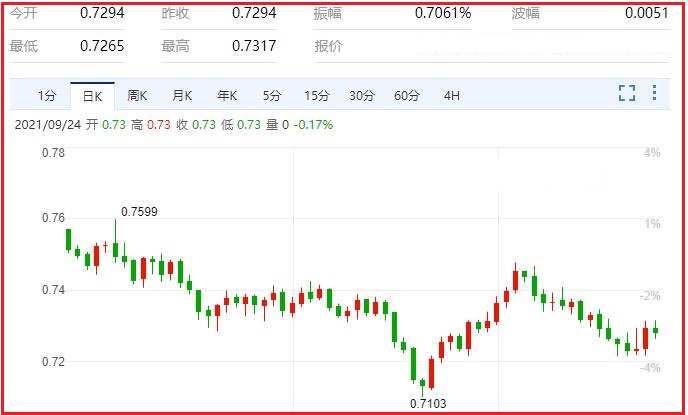This screenshot has width=688, height=415.
Task: Click the 4% right axis label
Action: [x=652, y=153]
